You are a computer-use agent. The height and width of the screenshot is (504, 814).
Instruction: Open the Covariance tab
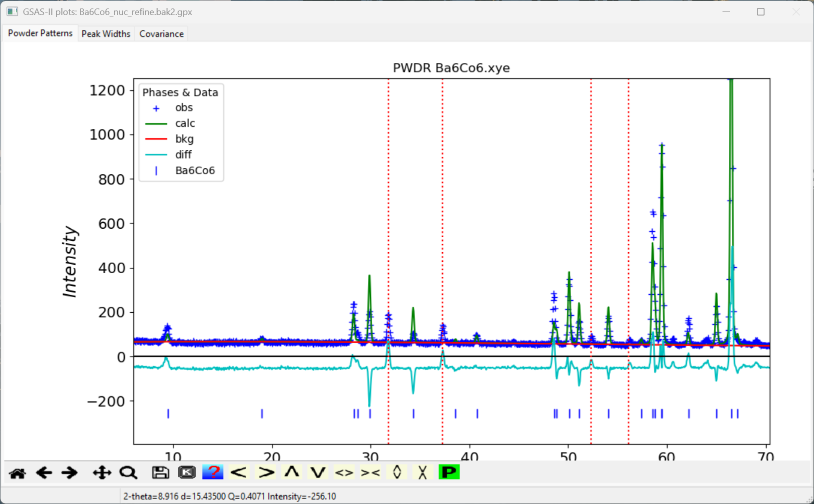pyautogui.click(x=161, y=33)
